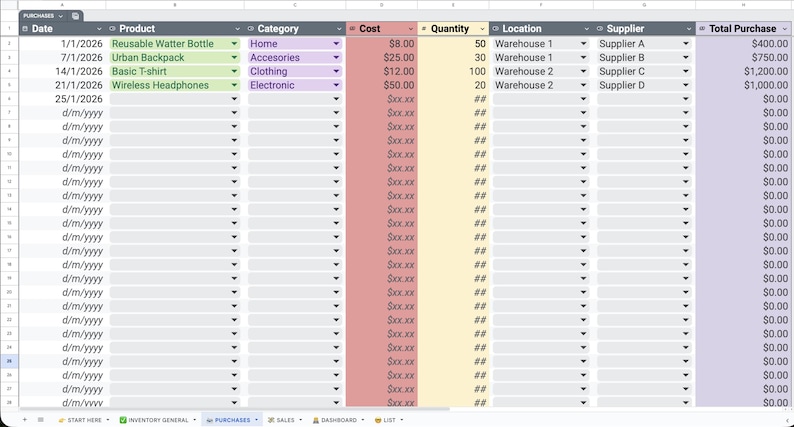Open the Home category dropdown
794x427 pixels.
pyautogui.click(x=336, y=44)
